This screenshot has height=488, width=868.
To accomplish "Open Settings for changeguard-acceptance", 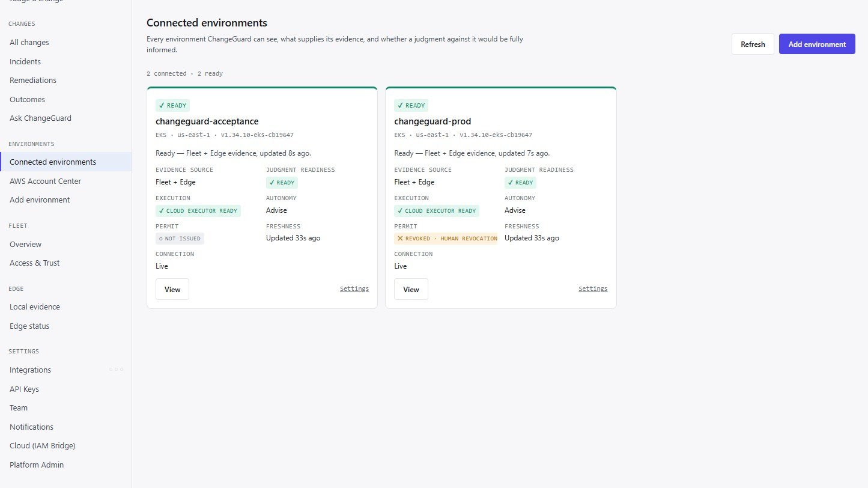I will (x=354, y=289).
